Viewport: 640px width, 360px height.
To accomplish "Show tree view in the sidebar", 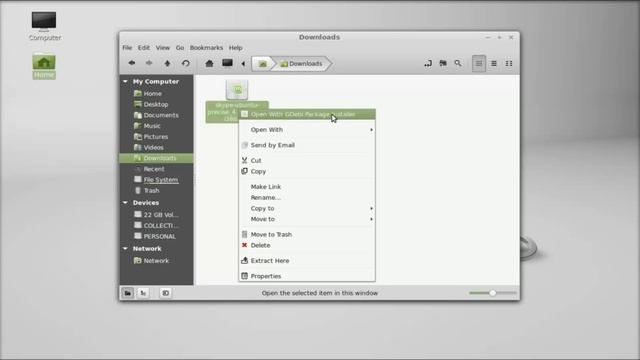I will click(143, 293).
